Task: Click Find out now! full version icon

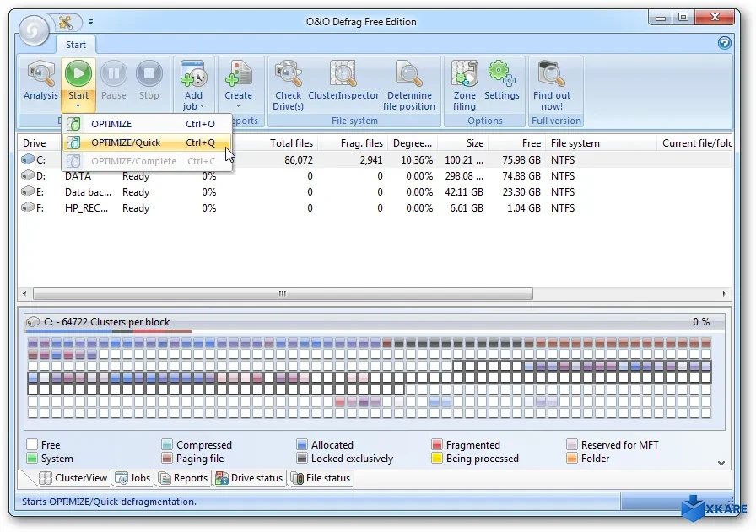Action: [x=552, y=74]
